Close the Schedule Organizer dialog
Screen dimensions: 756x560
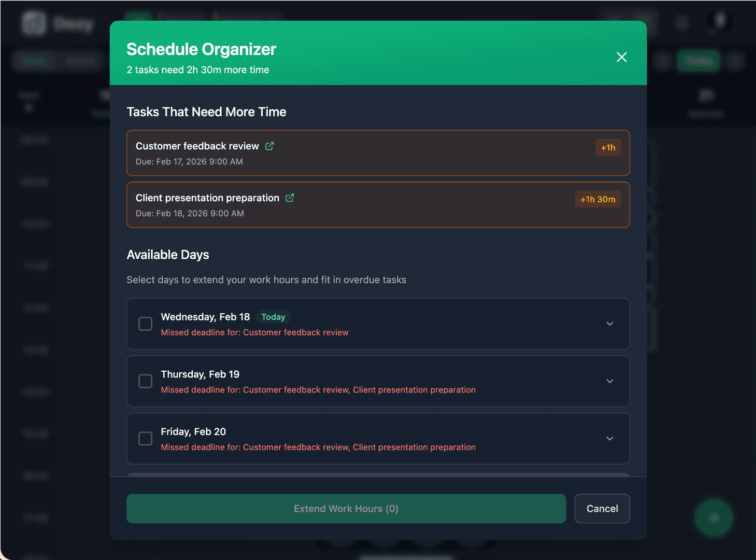621,57
